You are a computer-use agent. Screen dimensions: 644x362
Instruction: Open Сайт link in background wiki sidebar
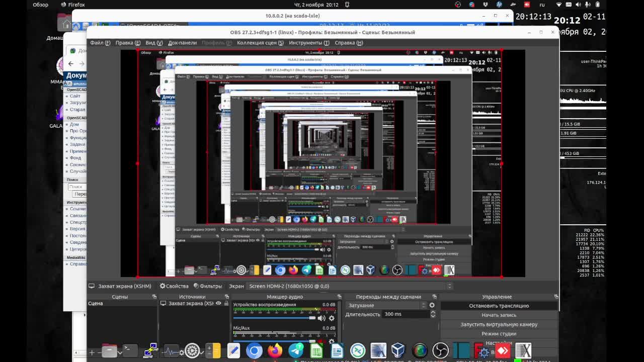click(x=75, y=96)
